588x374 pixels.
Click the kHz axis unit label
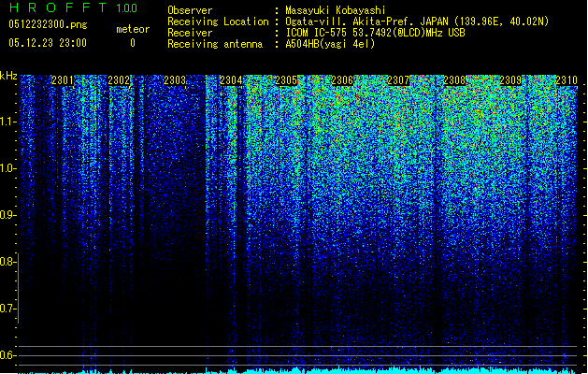click(x=8, y=76)
